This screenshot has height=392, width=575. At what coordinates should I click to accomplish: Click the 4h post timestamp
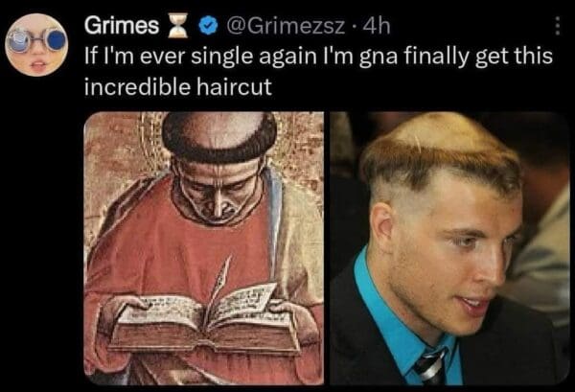[376, 26]
